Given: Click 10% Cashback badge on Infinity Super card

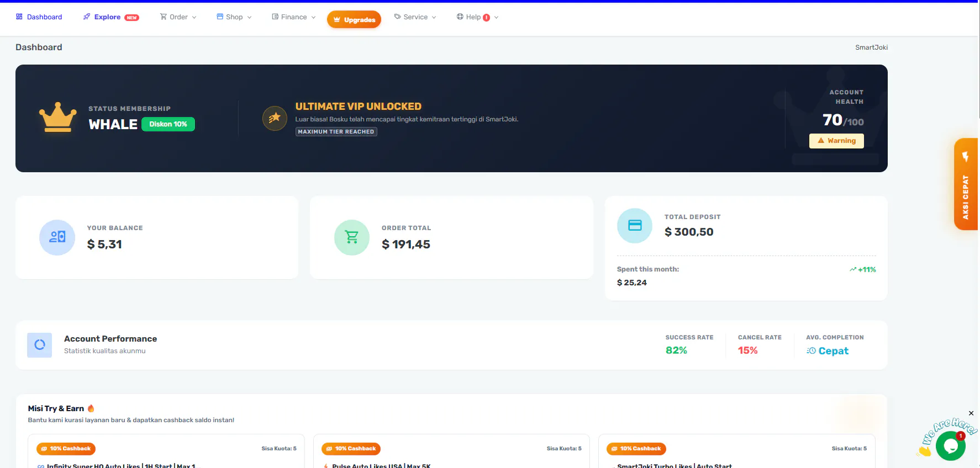Looking at the screenshot, I should pos(66,449).
